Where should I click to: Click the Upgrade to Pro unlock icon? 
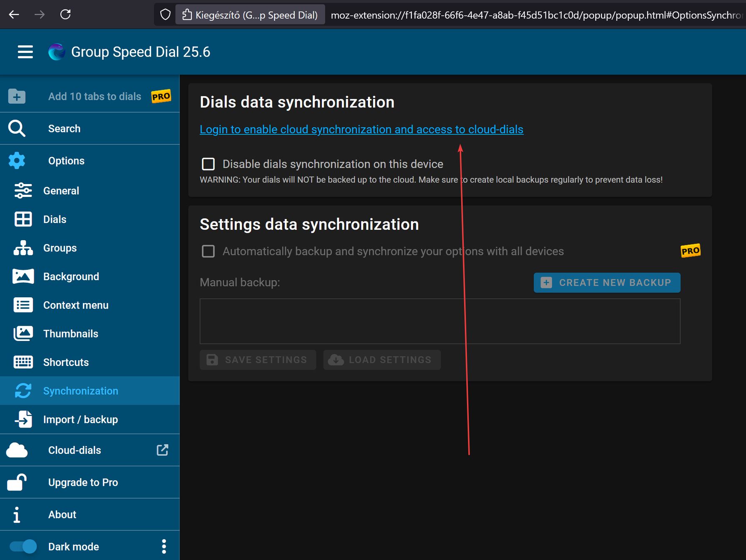tap(17, 482)
